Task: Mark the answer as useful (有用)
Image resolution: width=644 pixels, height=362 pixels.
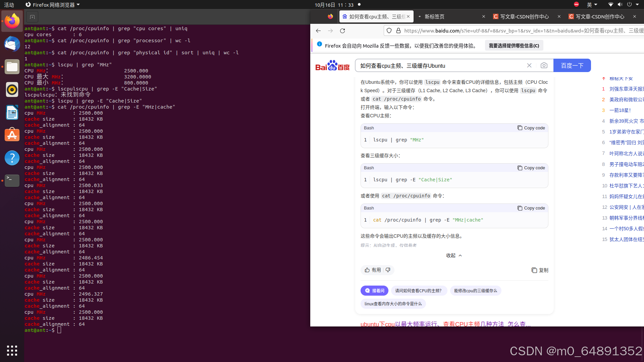Action: click(x=373, y=270)
